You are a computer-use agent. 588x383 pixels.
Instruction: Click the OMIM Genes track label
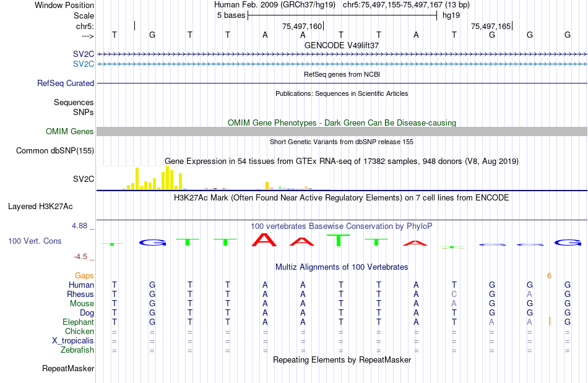[x=70, y=132]
